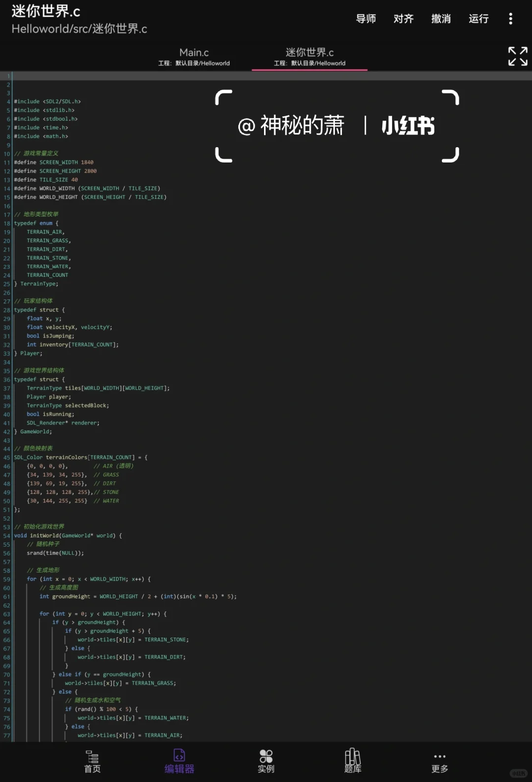Click line '#define TILE_SIZE 40'

point(46,180)
